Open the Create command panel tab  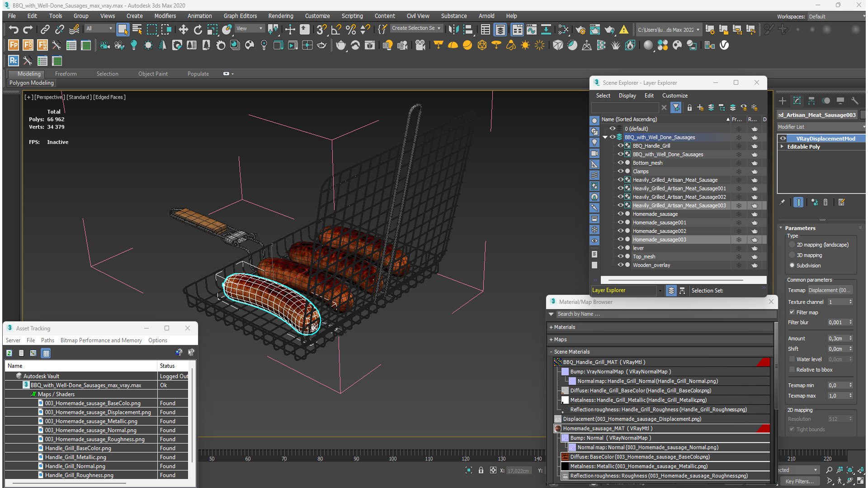click(x=783, y=101)
